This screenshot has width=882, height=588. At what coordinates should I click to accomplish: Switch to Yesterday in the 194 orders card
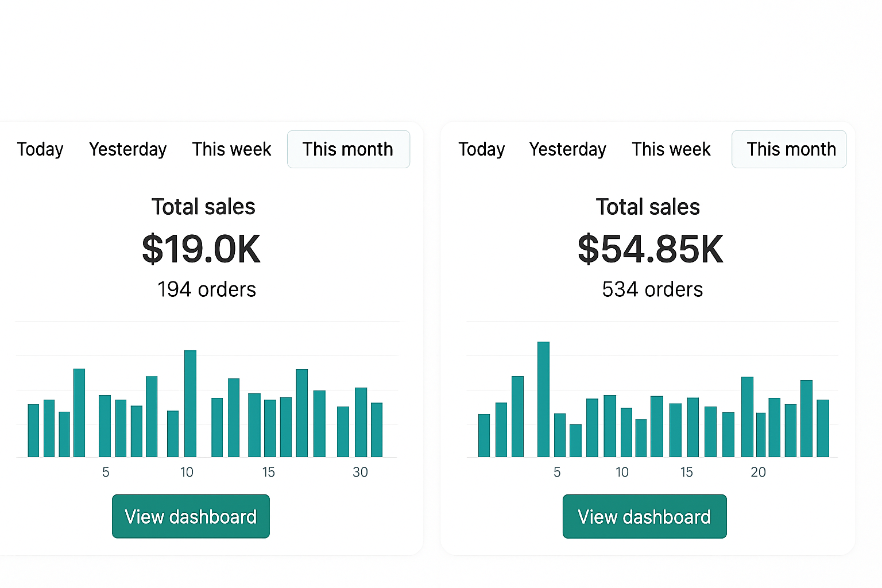click(127, 149)
